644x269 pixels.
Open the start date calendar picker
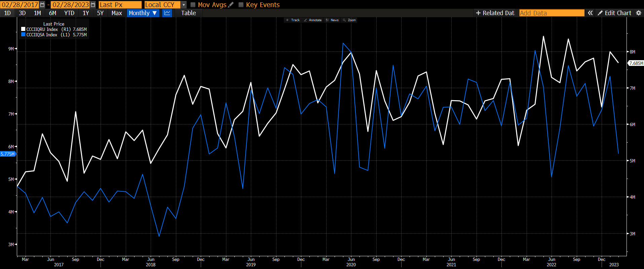click(42, 5)
